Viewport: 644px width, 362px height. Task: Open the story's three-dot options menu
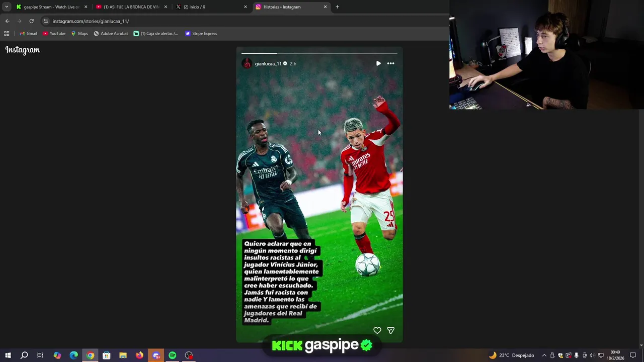tap(390, 63)
